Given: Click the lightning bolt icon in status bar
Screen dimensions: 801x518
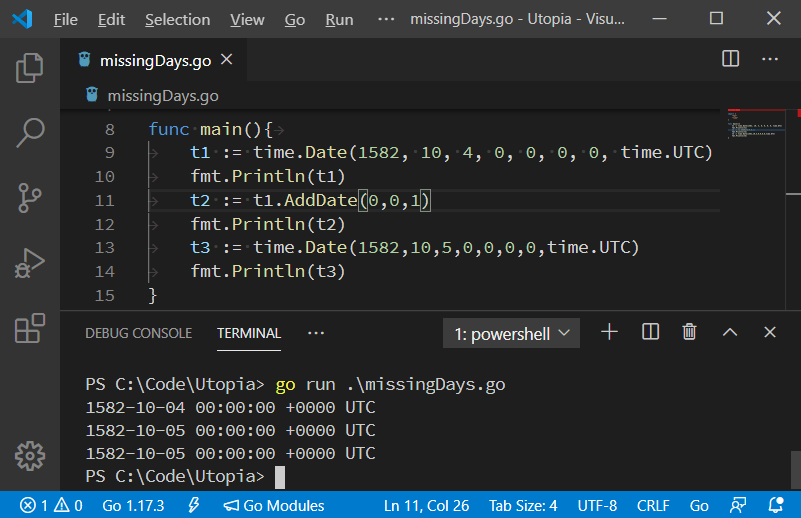Looking at the screenshot, I should pos(194,506).
